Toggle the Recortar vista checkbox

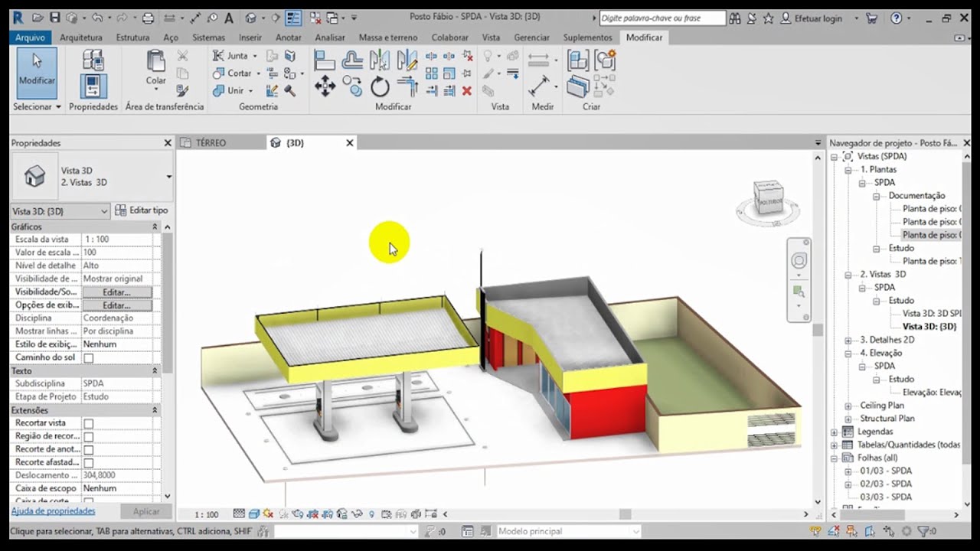click(88, 423)
